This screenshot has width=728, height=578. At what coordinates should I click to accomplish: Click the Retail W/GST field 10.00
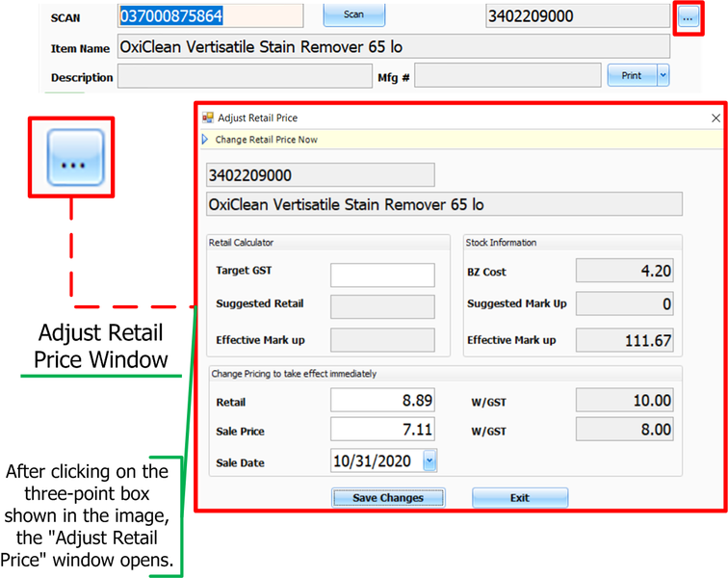[x=624, y=400]
